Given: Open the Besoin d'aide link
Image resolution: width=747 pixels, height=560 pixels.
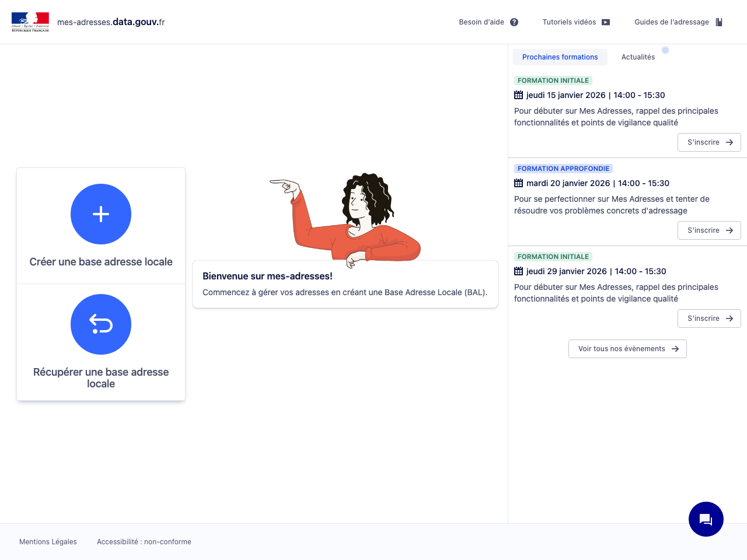Looking at the screenshot, I should pyautogui.click(x=481, y=22).
